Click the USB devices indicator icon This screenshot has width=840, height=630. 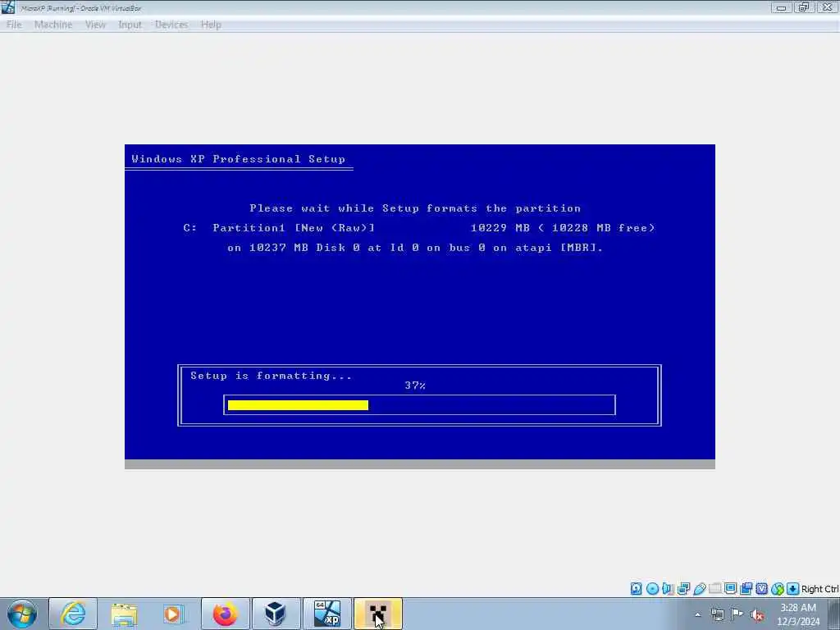click(699, 589)
